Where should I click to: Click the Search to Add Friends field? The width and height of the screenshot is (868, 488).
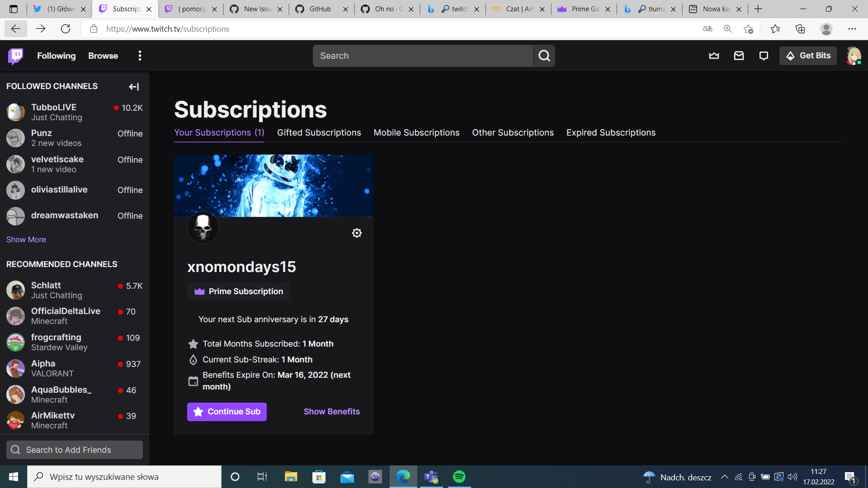74,450
